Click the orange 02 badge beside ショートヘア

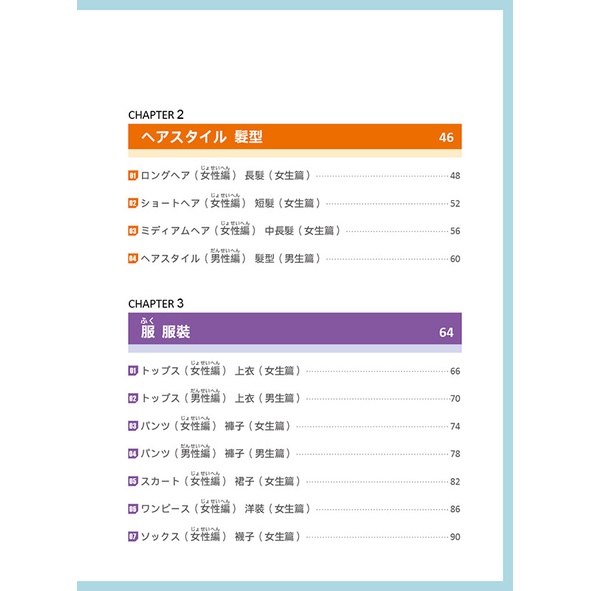coord(133,204)
